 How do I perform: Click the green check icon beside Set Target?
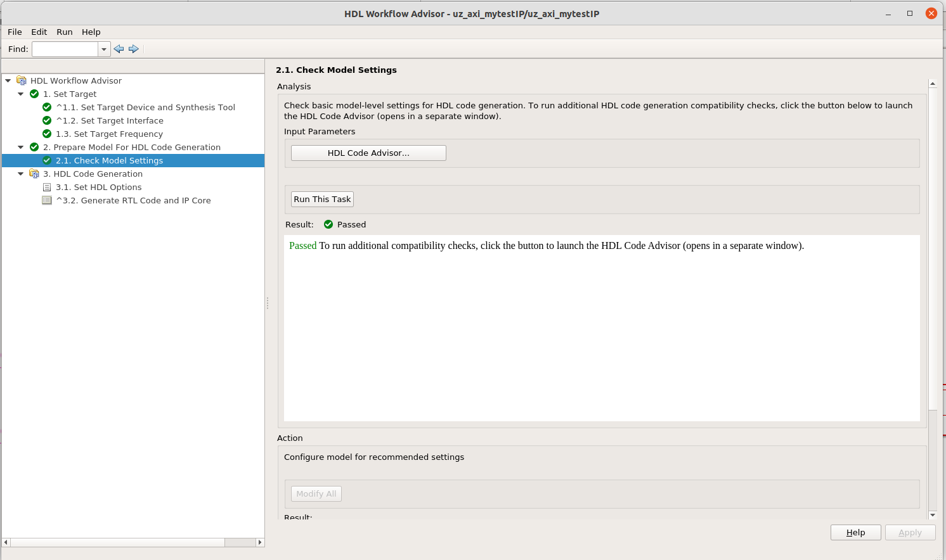(34, 94)
